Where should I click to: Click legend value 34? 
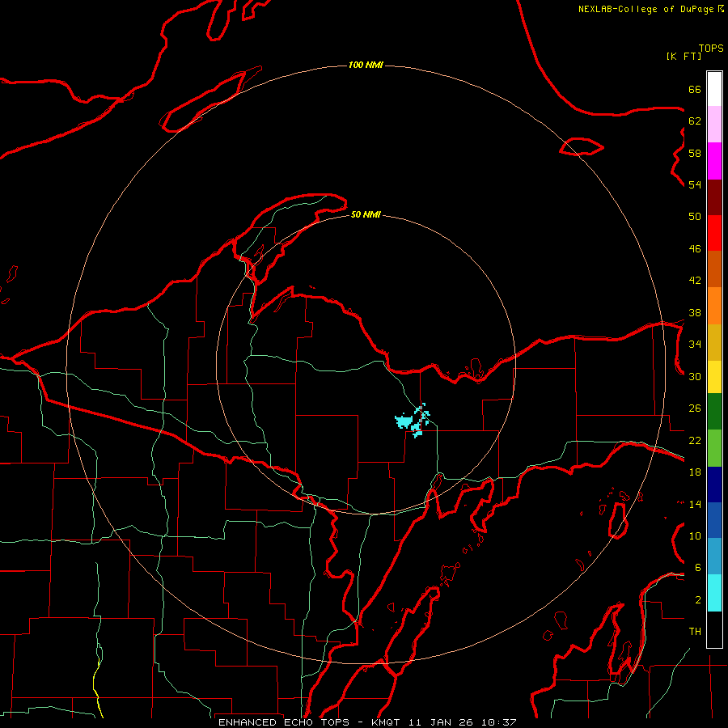pyautogui.click(x=695, y=345)
